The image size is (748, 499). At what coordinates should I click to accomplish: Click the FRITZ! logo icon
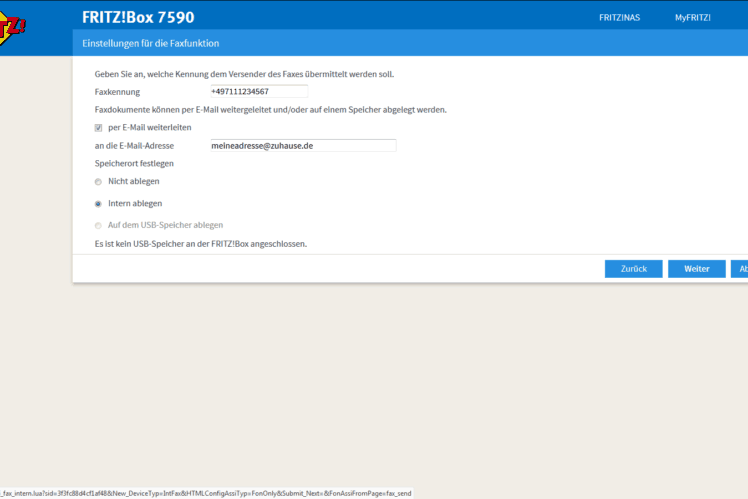point(12,29)
